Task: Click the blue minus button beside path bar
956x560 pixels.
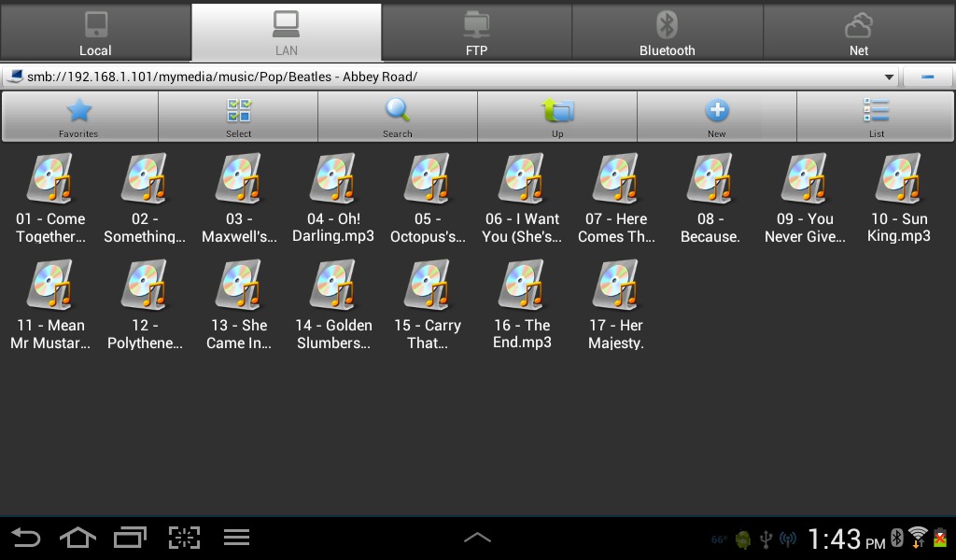Action: coord(927,77)
